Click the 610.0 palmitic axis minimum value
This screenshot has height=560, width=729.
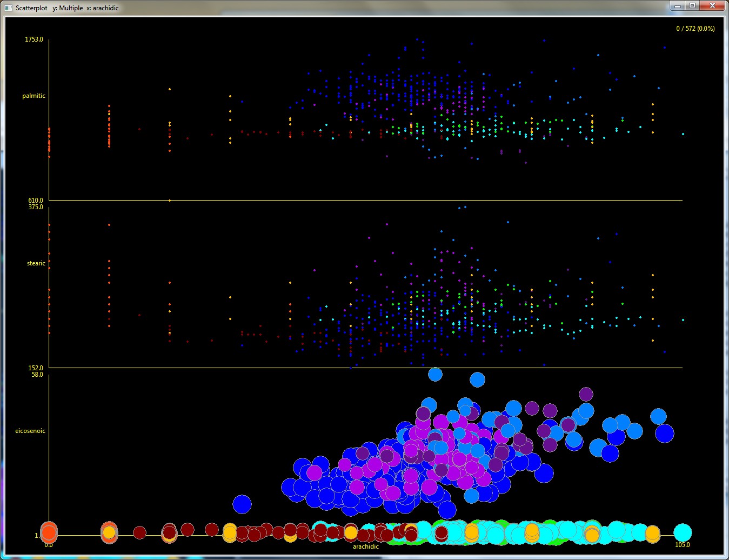tap(36, 201)
